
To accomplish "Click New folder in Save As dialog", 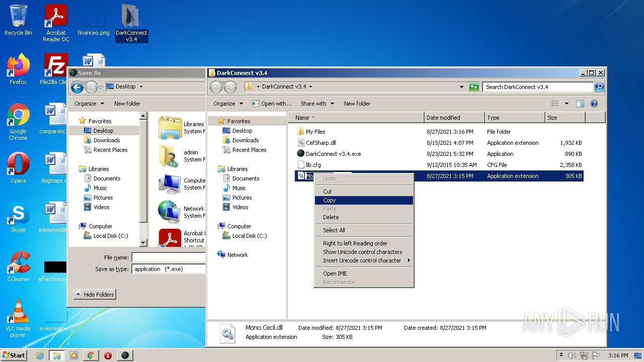I will click(x=127, y=104).
